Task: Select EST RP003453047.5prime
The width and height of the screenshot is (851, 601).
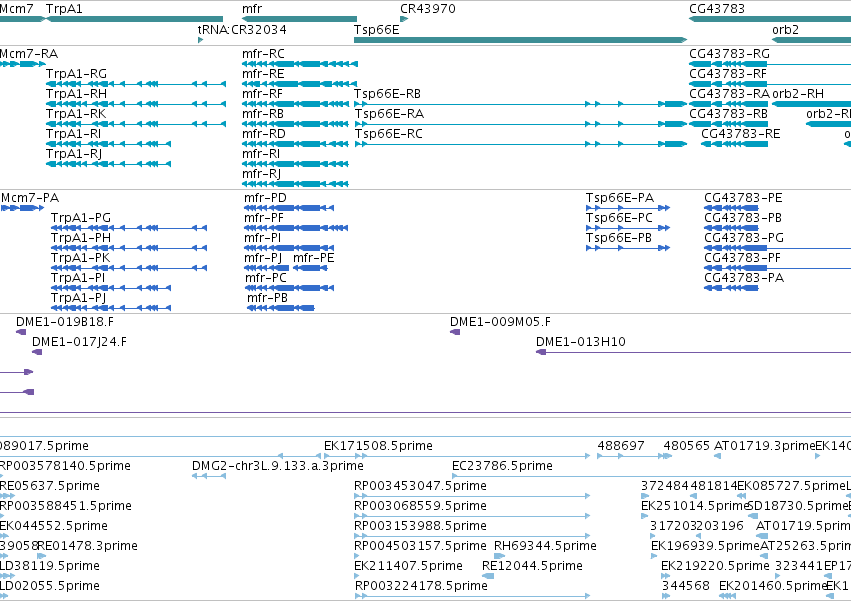Action: pyautogui.click(x=472, y=496)
